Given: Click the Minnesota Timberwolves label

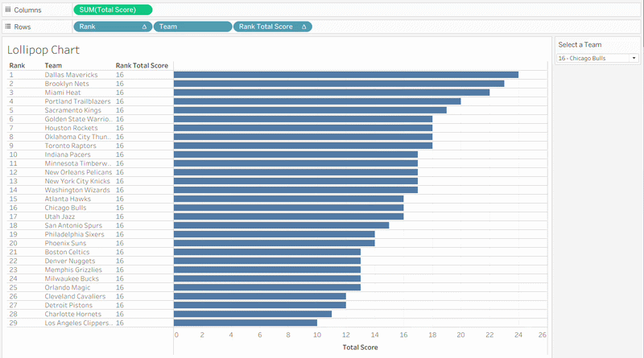Looking at the screenshot, I should tap(78, 163).
